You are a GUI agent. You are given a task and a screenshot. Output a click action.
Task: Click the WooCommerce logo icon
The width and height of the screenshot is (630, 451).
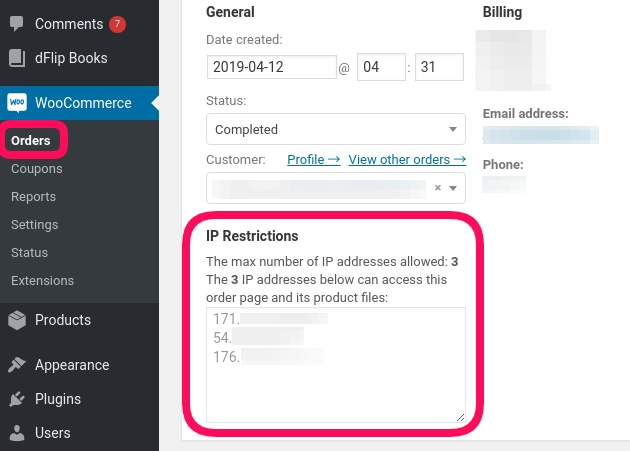(17, 102)
